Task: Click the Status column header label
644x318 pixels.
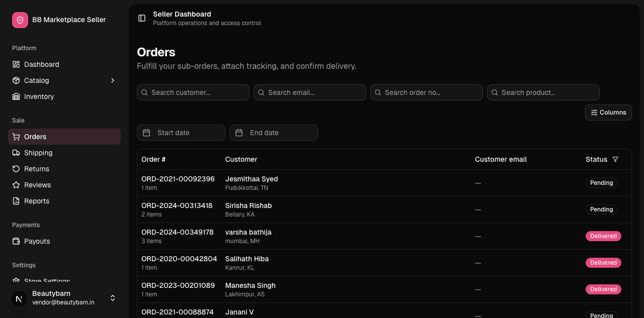Action: pyautogui.click(x=596, y=159)
